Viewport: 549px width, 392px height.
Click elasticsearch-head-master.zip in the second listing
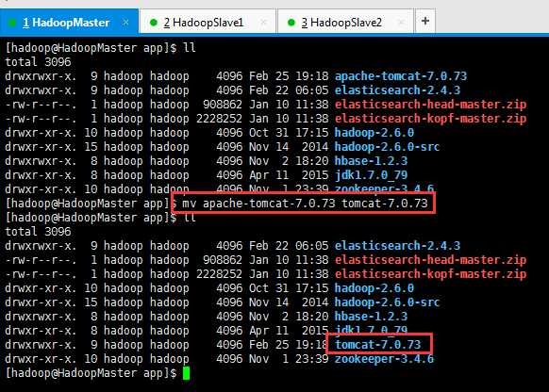pyautogui.click(x=430, y=260)
